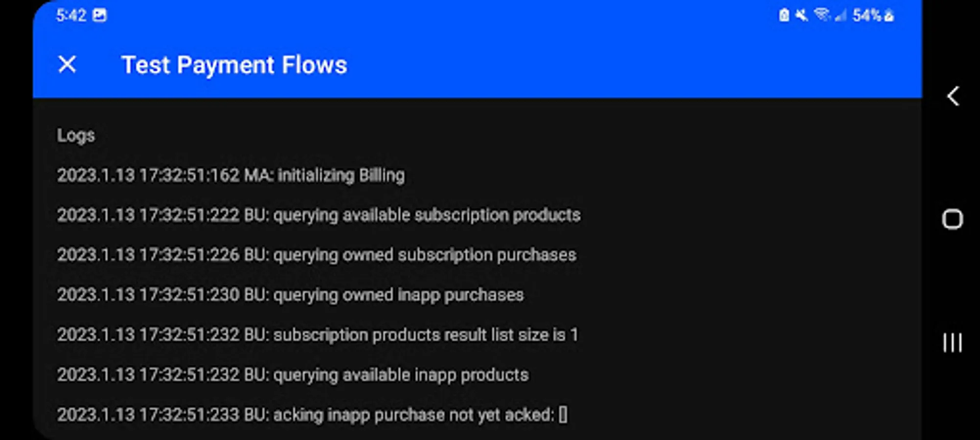Image resolution: width=980 pixels, height=440 pixels.
Task: Select the 'querying owned subscription purchases' log line
Action: (x=317, y=255)
